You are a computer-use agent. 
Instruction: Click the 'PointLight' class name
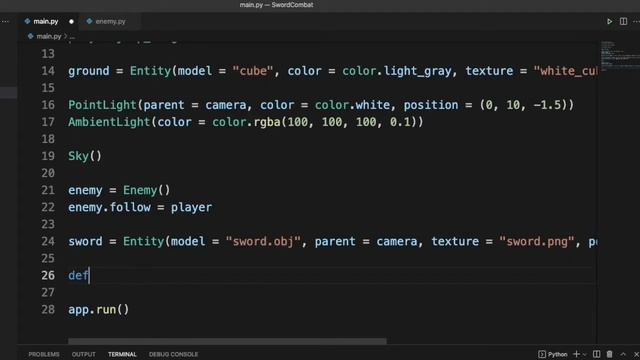click(102, 105)
